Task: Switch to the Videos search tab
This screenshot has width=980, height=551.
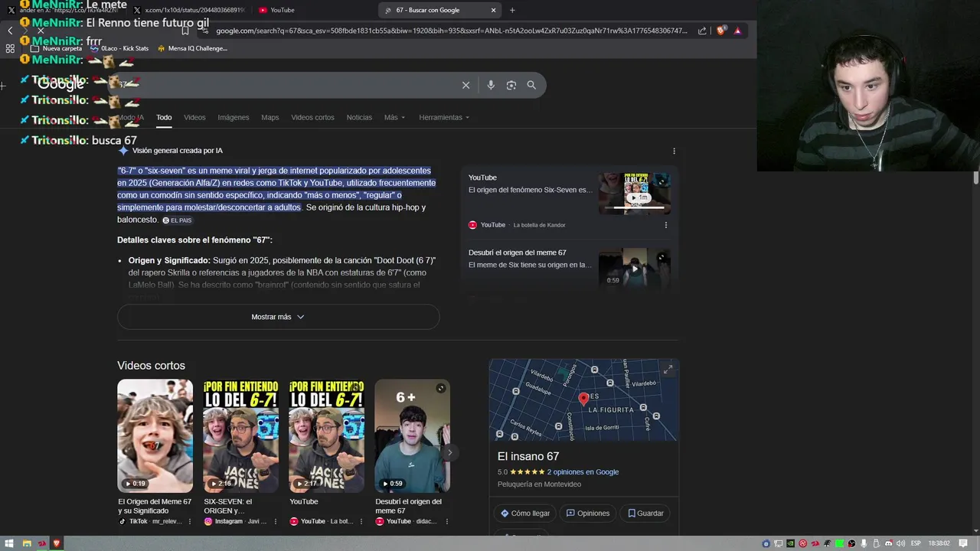Action: point(194,117)
